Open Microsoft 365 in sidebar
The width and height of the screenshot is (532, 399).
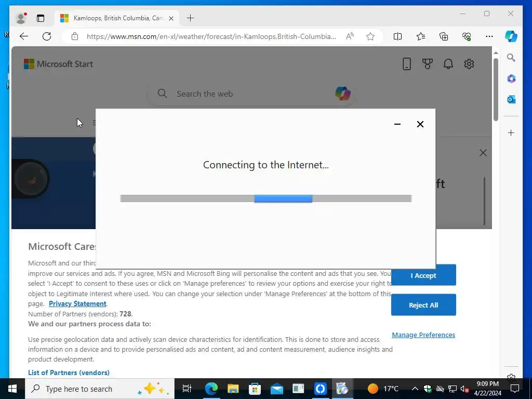511,79
